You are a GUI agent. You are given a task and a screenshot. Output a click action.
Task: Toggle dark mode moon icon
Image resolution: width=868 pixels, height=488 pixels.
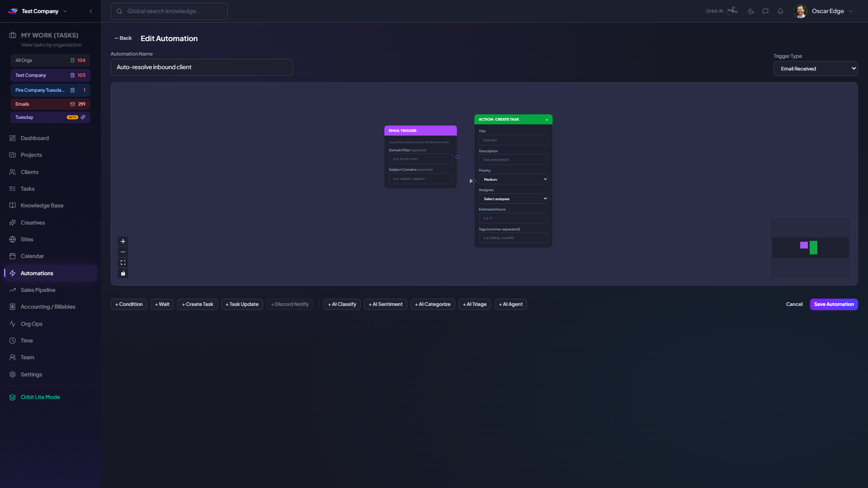click(x=751, y=11)
